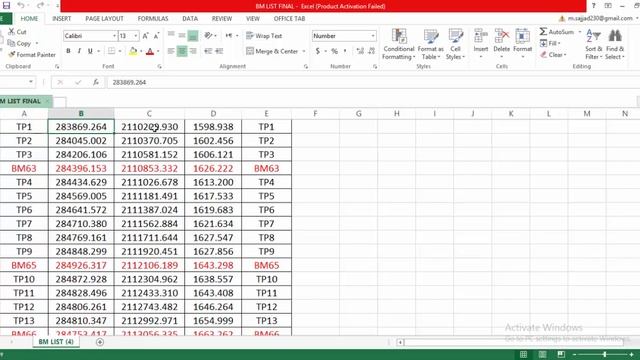This screenshot has height=360, width=640.
Task: Open Format as Table gallery
Action: [430, 44]
